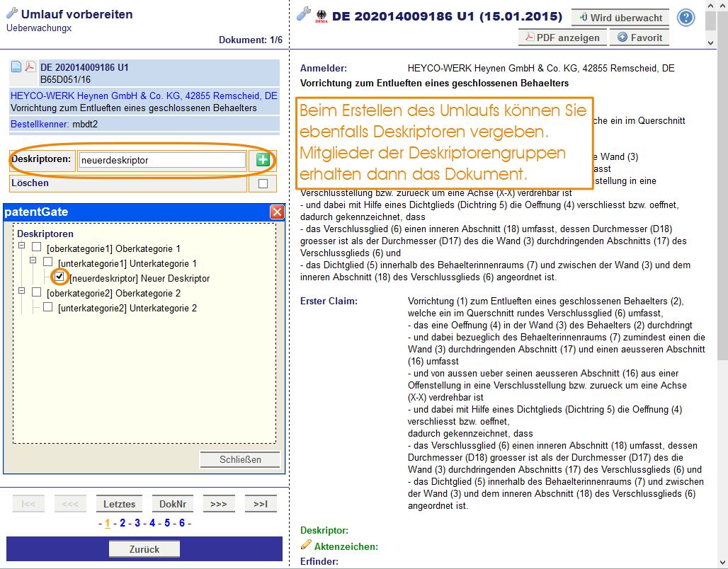Open help question mark icon
Viewport: 728px width, 569px height.
(686, 18)
